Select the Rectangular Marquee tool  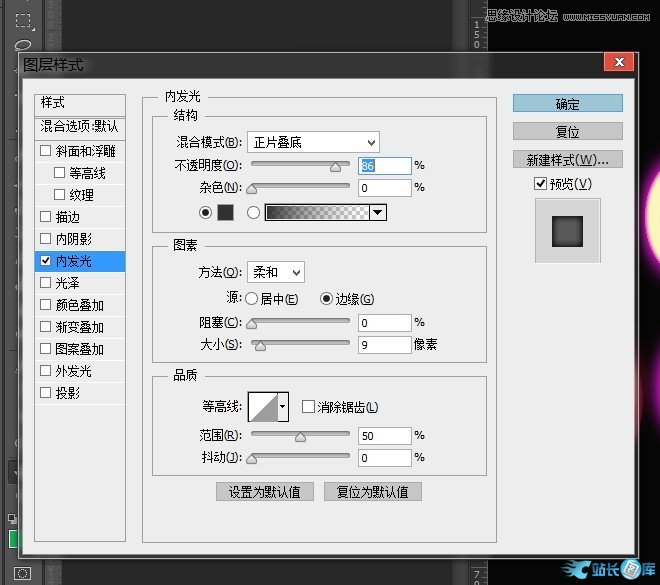pyautogui.click(x=22, y=20)
